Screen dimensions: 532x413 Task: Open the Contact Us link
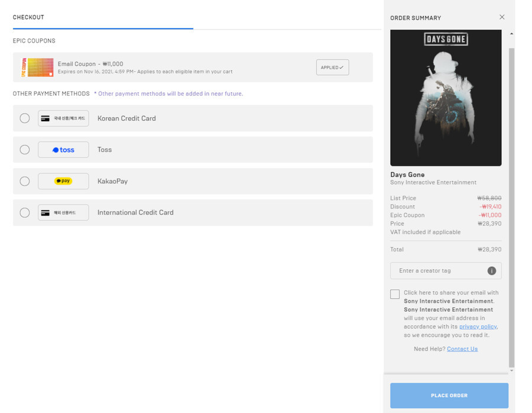tap(462, 349)
